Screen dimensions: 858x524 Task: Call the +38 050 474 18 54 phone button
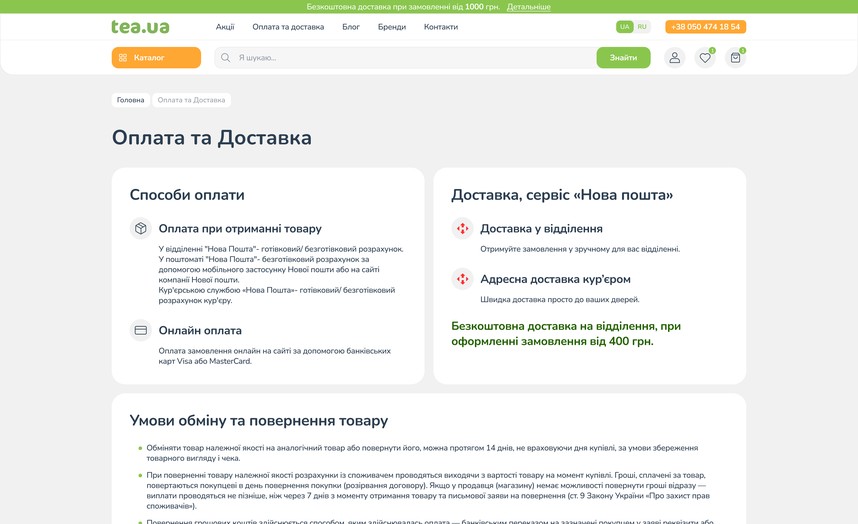[x=705, y=27]
